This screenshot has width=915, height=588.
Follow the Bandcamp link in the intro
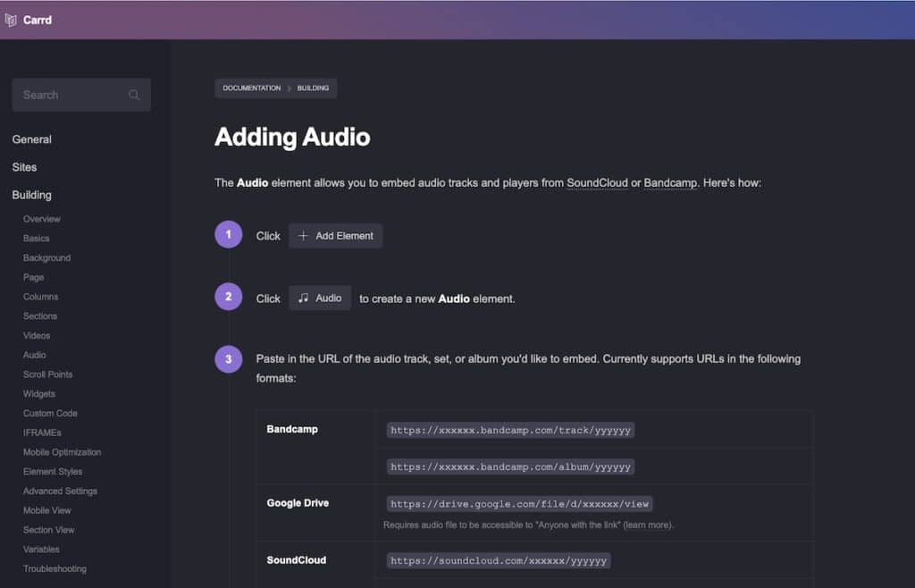click(x=670, y=182)
